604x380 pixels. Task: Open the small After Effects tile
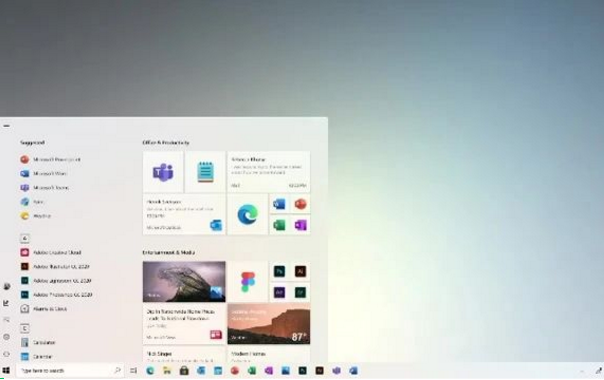(x=279, y=292)
